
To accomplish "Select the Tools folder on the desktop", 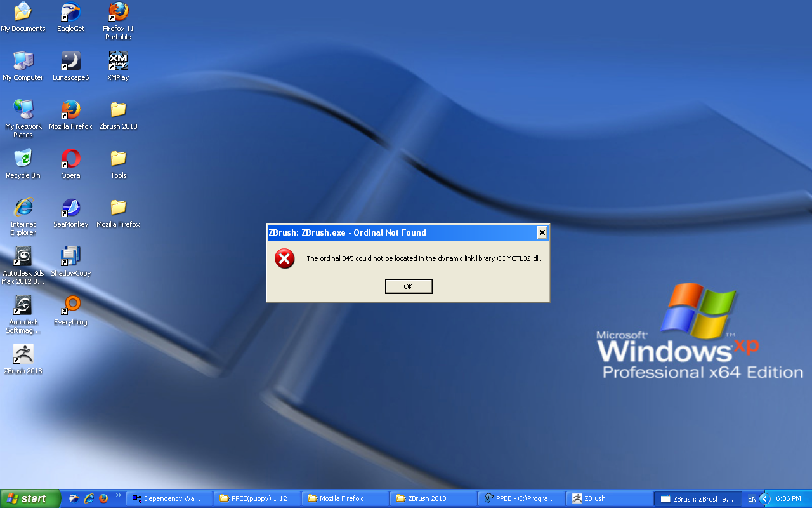I will [x=119, y=164].
